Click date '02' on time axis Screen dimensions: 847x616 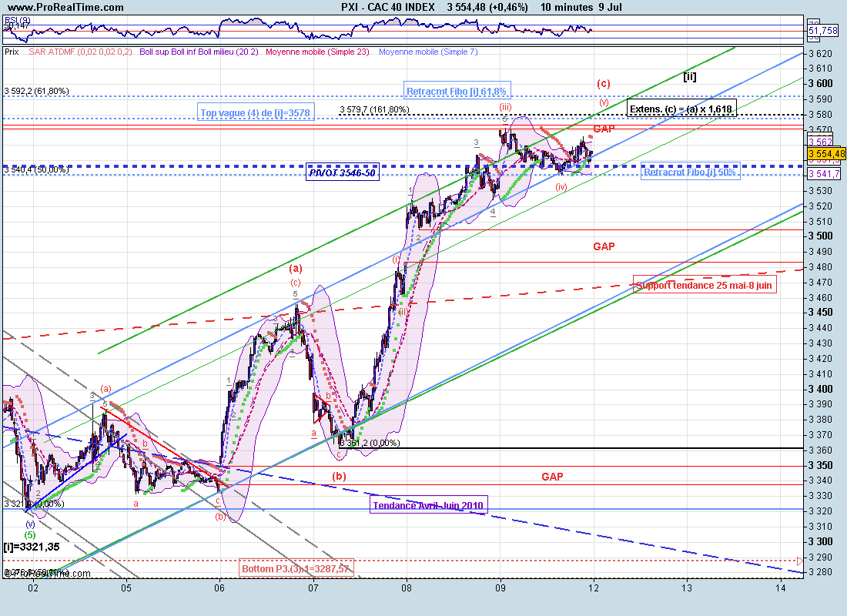33,588
